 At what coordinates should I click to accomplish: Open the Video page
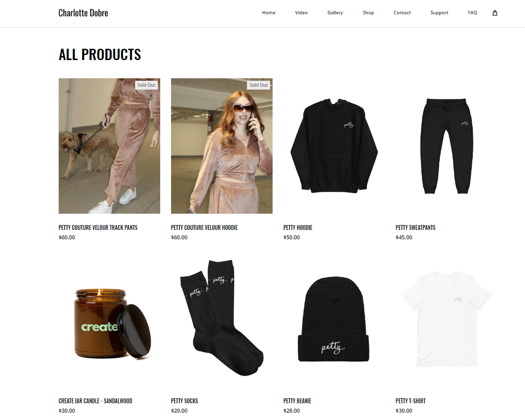point(301,13)
